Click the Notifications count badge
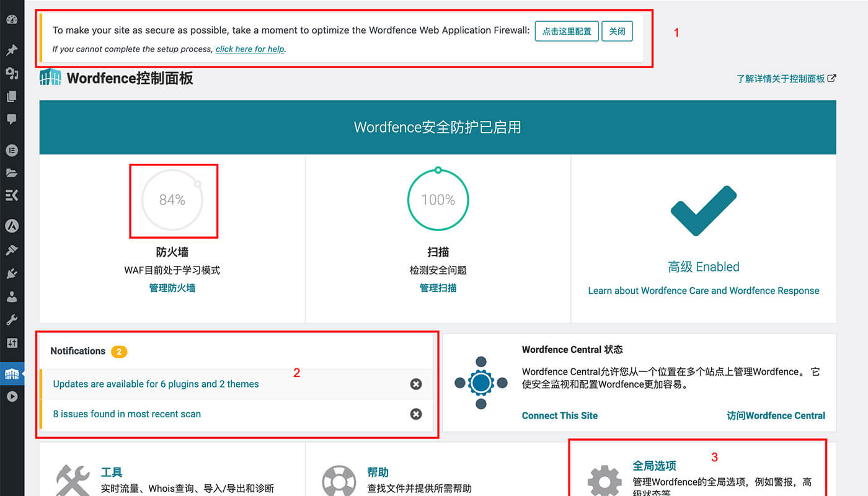 tap(119, 352)
